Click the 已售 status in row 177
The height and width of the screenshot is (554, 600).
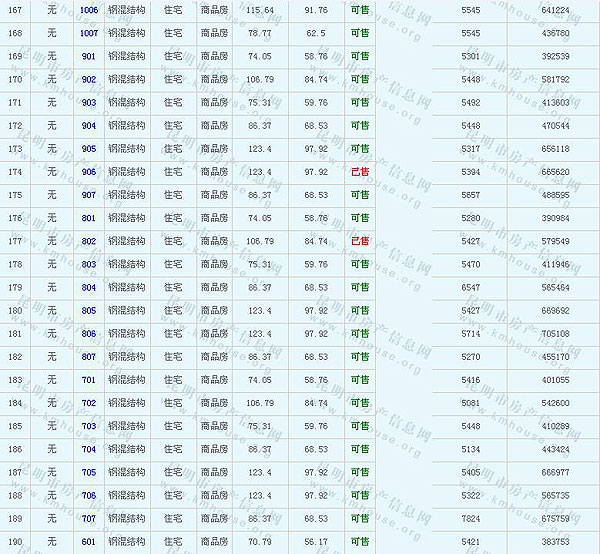tap(360, 241)
